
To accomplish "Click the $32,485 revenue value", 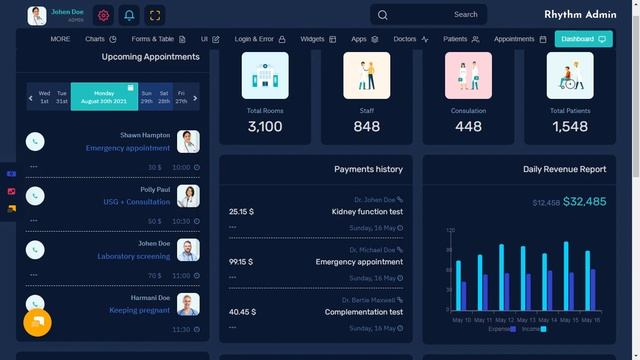I will coord(584,202).
